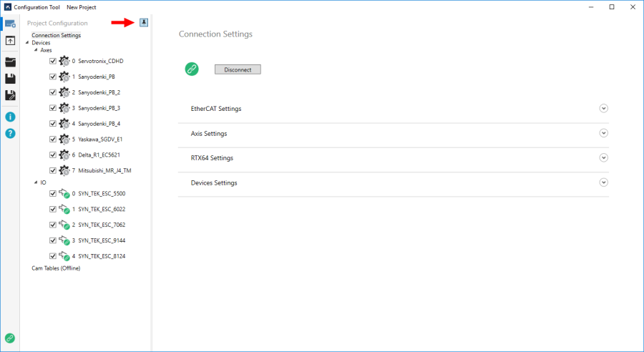644x352 pixels.
Task: Click the green connection status icon at bottom-left
Action: (x=10, y=338)
